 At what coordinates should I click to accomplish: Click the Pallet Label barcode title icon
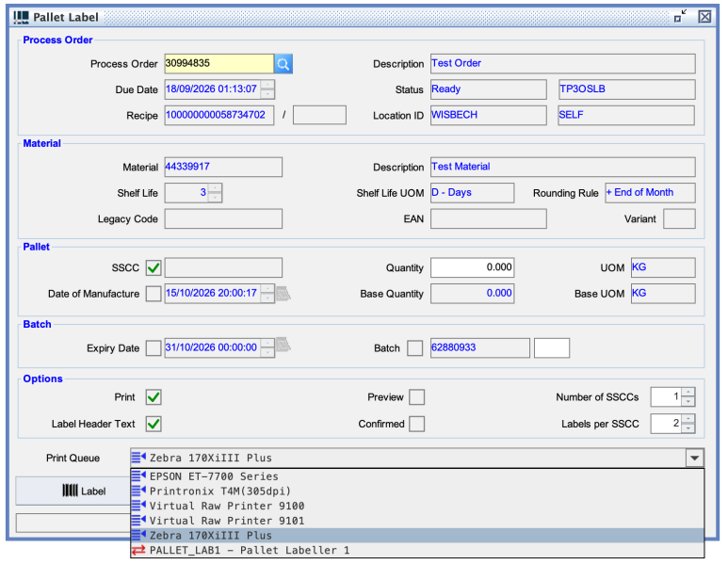[x=22, y=17]
